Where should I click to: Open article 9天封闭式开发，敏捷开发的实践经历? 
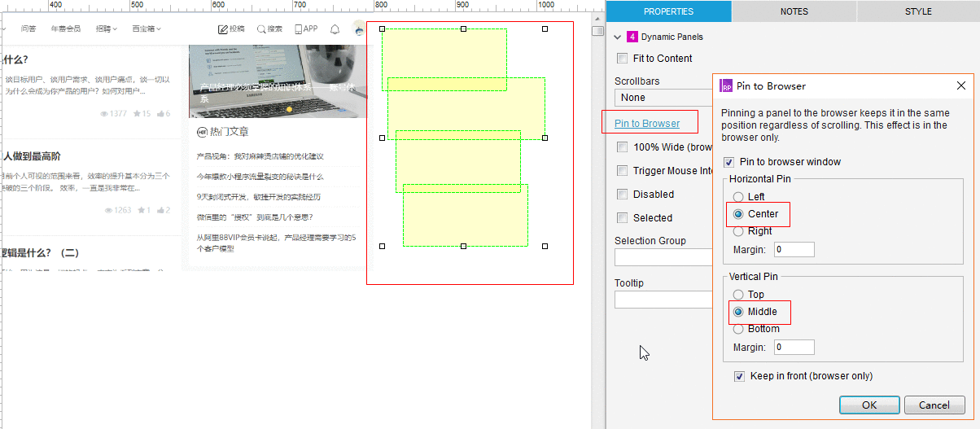[x=259, y=197]
